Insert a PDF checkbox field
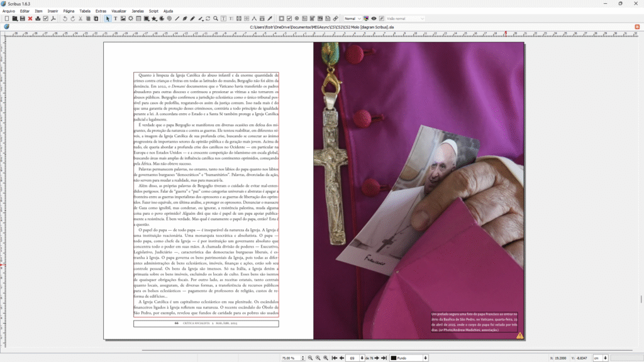This screenshot has width=644, height=362. (289, 18)
